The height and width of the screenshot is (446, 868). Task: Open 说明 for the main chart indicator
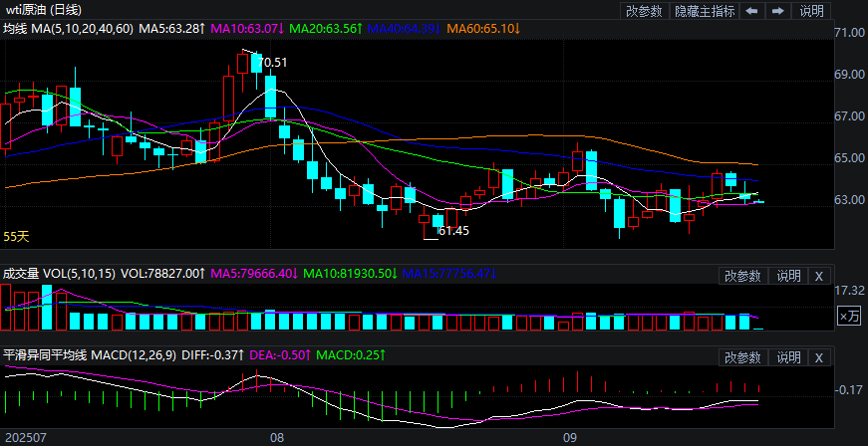811,11
